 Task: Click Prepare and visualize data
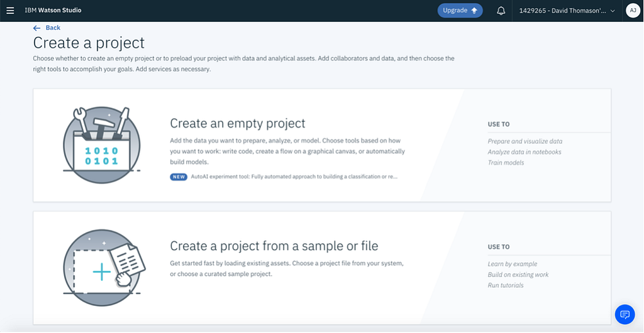(x=525, y=141)
